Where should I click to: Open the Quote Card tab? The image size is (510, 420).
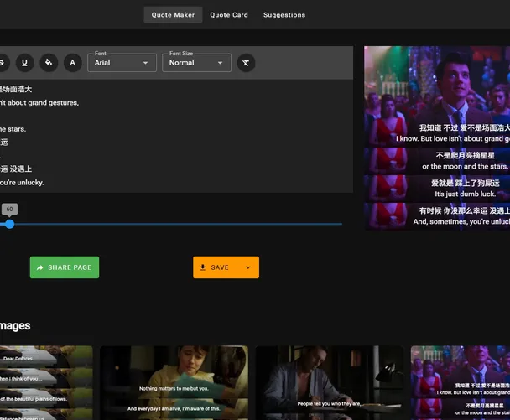pos(229,15)
